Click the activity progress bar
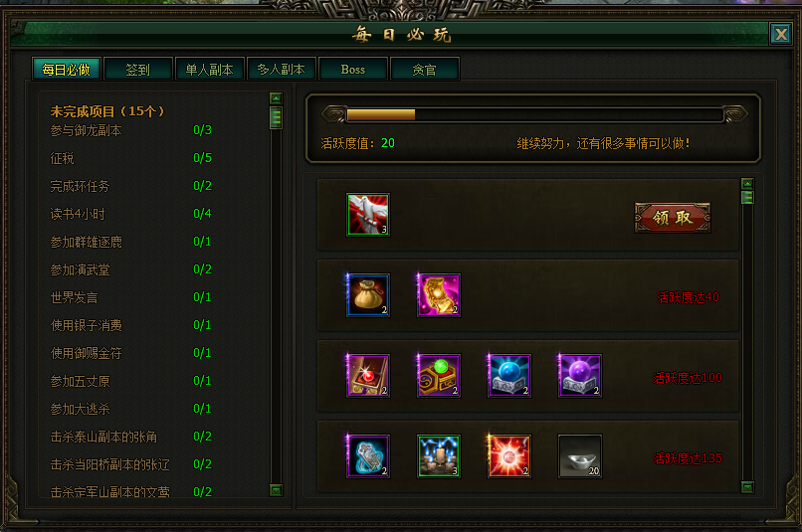This screenshot has height=532, width=802. tap(534, 114)
